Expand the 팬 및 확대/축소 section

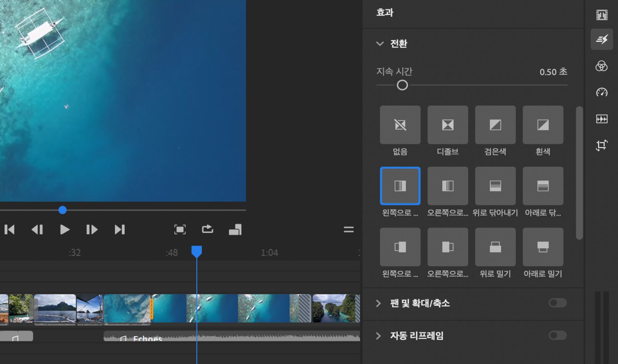pos(378,303)
